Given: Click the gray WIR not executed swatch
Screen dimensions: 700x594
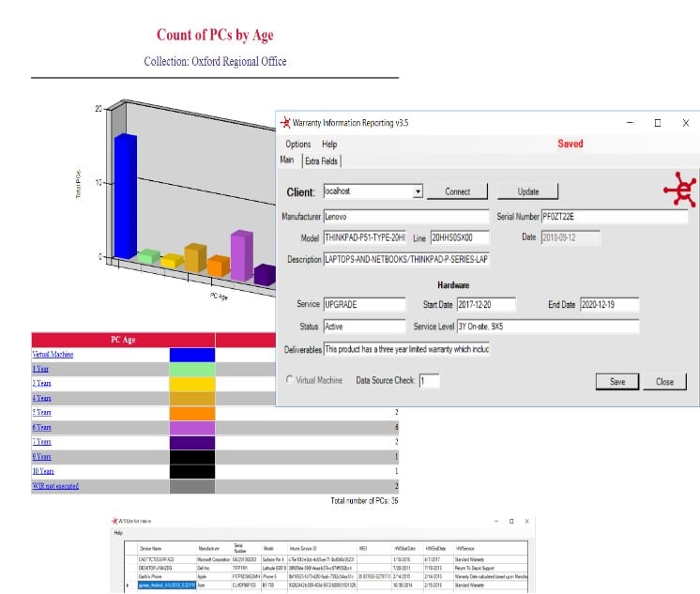Looking at the screenshot, I should (192, 486).
